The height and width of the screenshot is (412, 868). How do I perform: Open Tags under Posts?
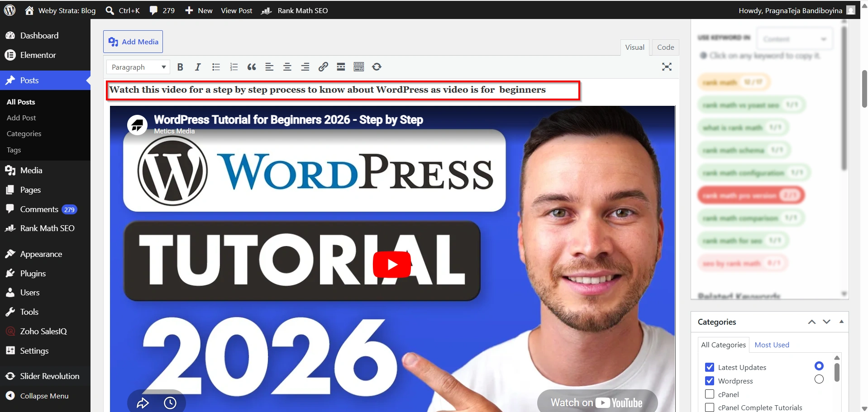coord(14,150)
